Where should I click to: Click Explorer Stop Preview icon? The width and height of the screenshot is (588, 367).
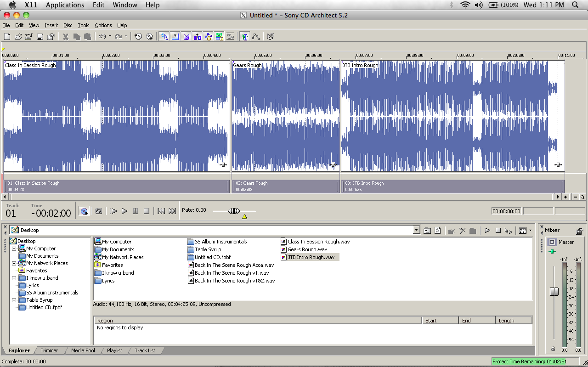[x=498, y=231]
